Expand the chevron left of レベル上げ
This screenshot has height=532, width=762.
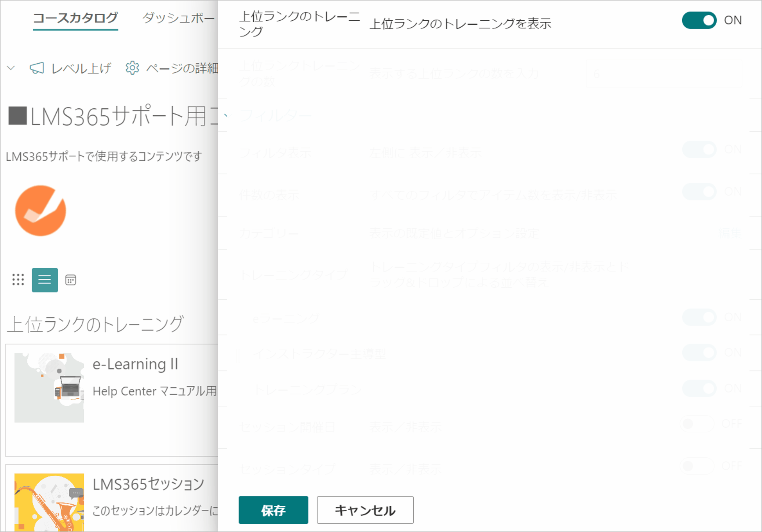[x=11, y=68]
